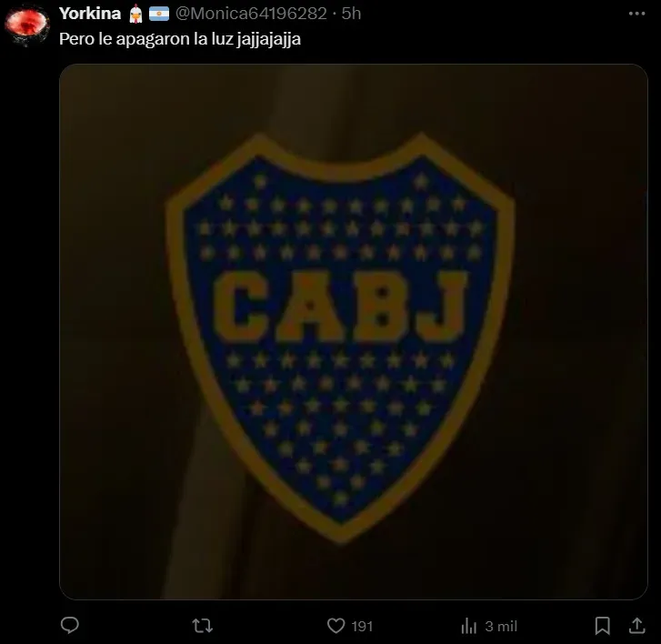This screenshot has width=661, height=644.
Task: Open Yorkina's profile picture avatar
Action: [27, 24]
